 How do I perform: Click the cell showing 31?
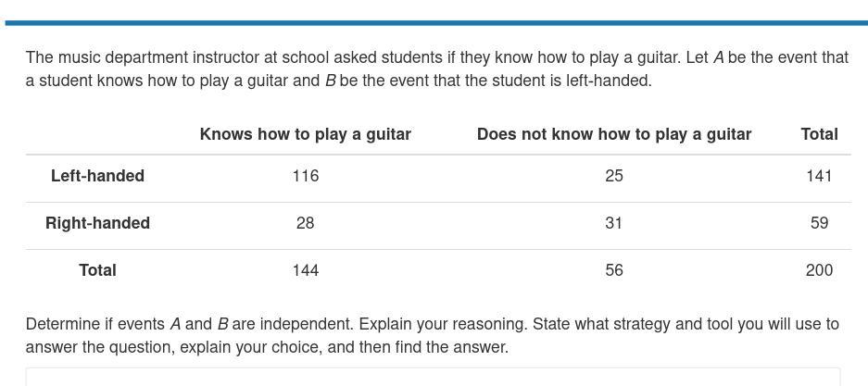point(614,223)
